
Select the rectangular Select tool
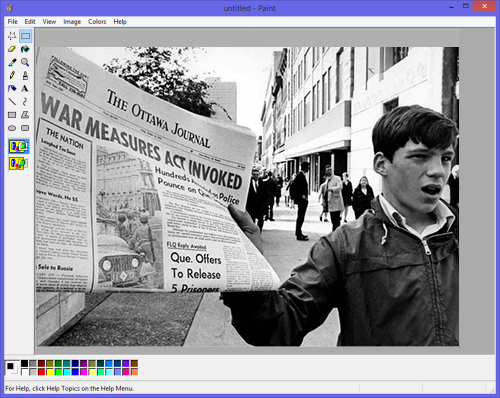coord(25,36)
